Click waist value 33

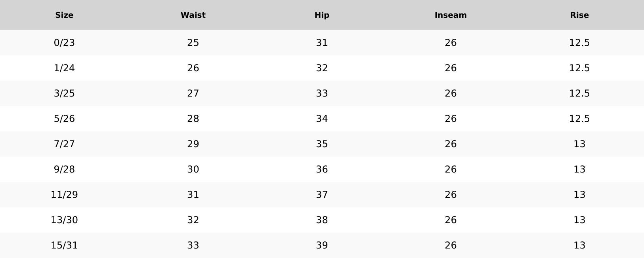[x=193, y=245]
